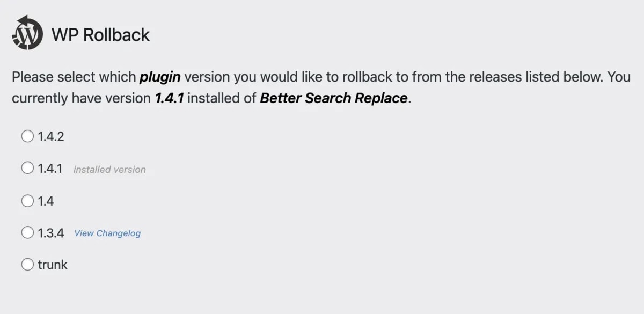Click the 1.4.2 version label text
The image size is (644, 314).
click(x=52, y=136)
